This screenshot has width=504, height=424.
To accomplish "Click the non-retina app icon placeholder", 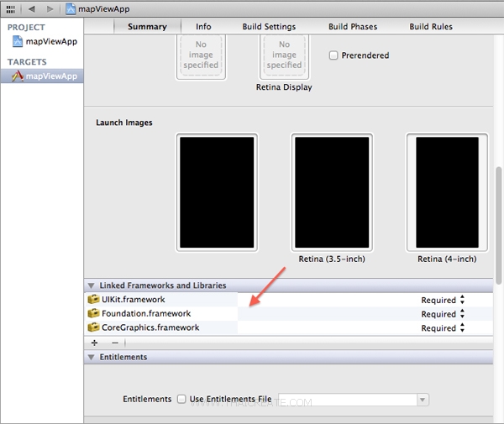I will 201,56.
